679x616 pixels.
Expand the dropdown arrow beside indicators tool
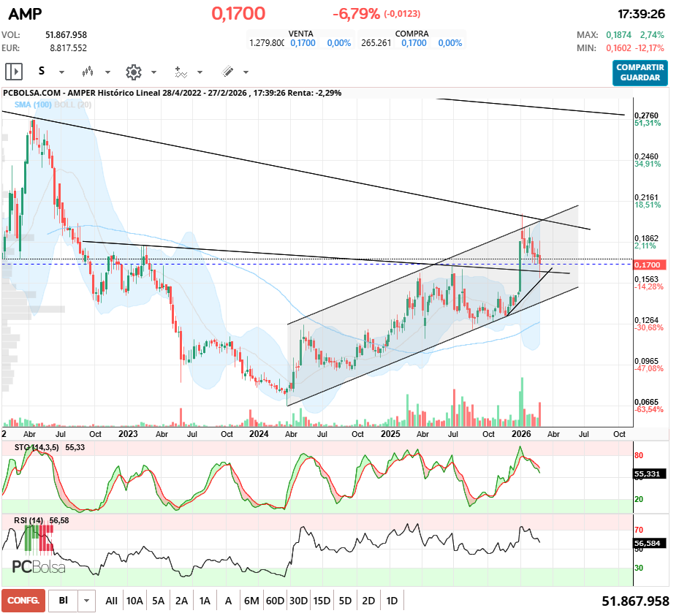(200, 72)
